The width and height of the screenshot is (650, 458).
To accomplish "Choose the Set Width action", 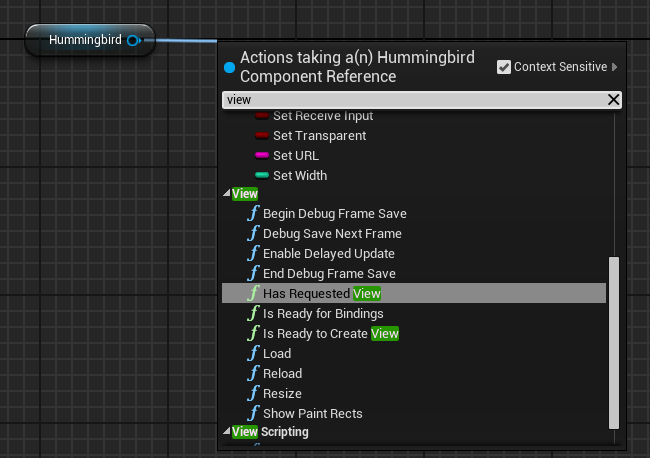I will pyautogui.click(x=300, y=176).
